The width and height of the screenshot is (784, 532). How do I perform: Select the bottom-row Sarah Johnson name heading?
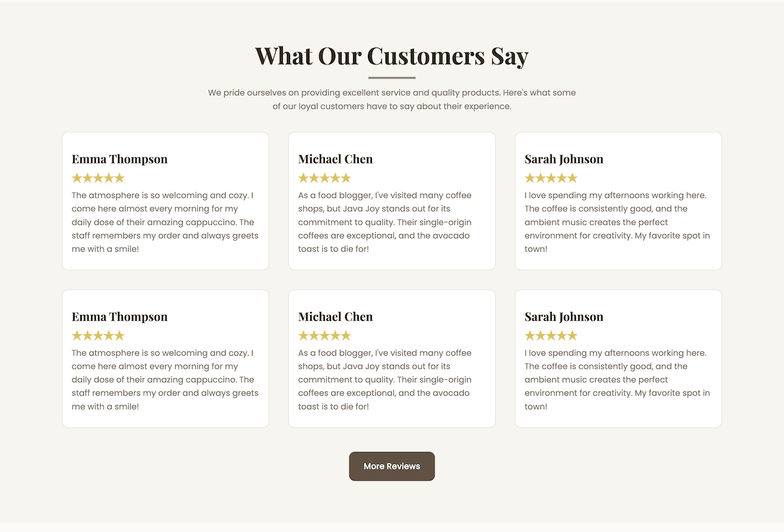coord(564,316)
